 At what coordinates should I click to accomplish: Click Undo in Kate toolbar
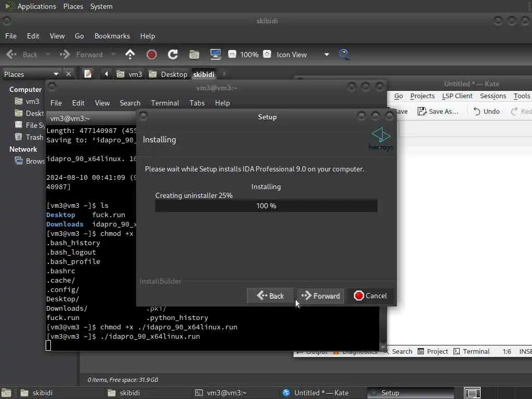[486, 111]
